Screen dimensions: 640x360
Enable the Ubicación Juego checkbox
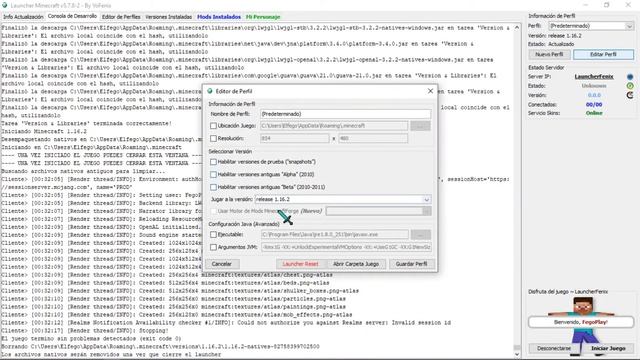pyautogui.click(x=213, y=126)
